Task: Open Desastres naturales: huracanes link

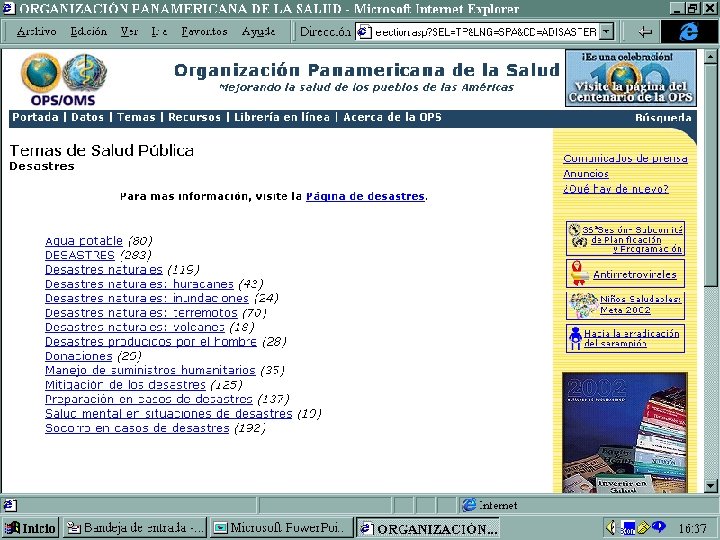Action: click(139, 284)
